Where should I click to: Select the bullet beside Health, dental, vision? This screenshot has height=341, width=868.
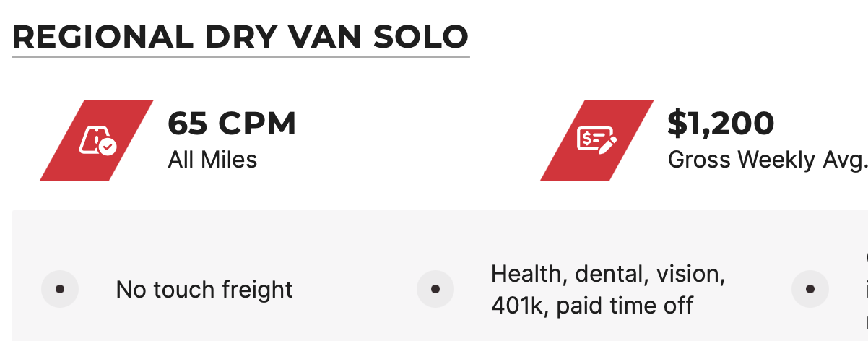click(x=436, y=290)
